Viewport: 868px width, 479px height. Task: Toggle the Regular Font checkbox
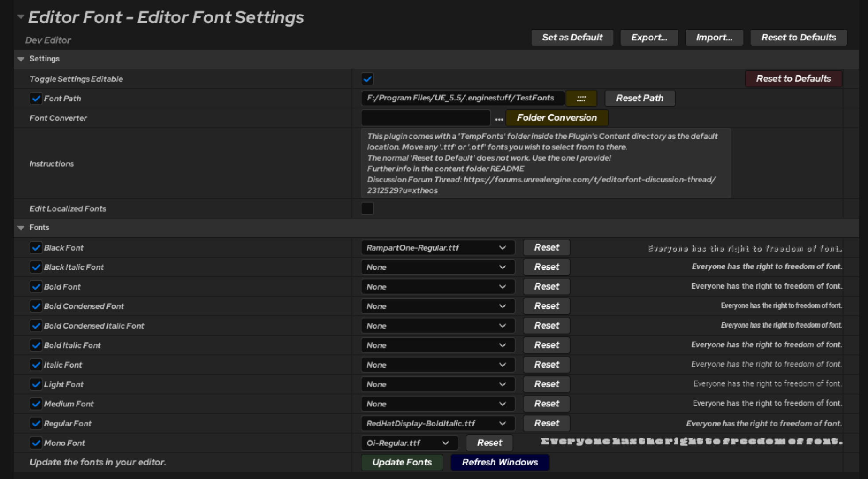point(36,423)
